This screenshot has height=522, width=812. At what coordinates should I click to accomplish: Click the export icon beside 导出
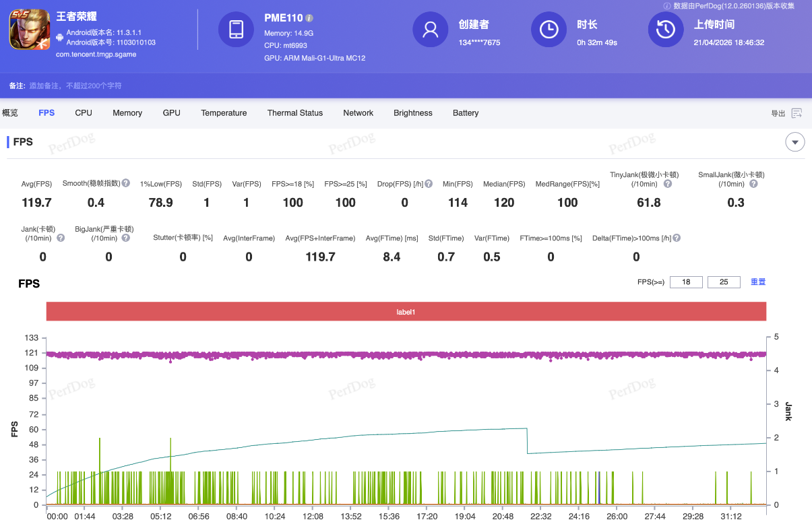click(x=797, y=113)
